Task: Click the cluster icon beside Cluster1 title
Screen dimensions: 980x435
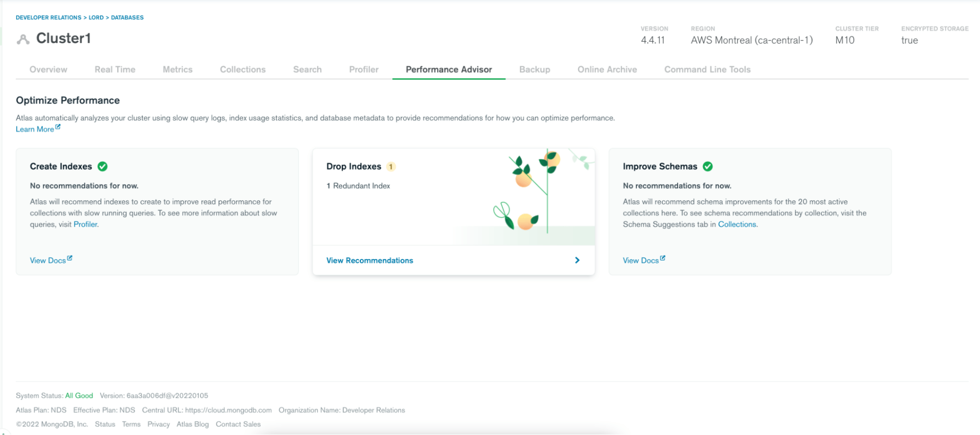Action: click(23, 39)
